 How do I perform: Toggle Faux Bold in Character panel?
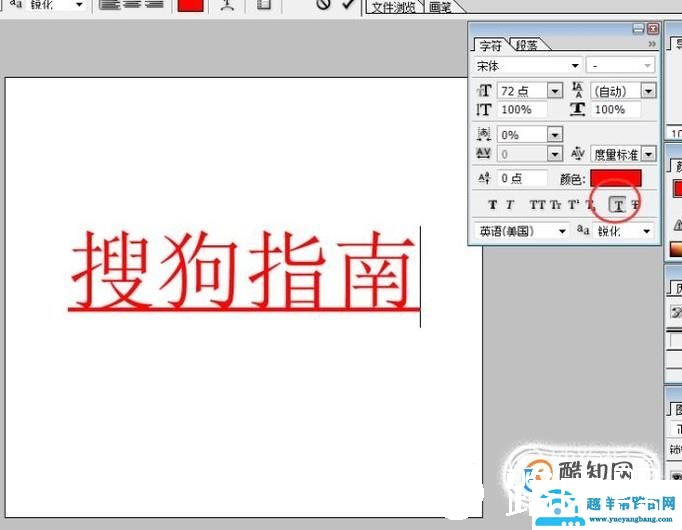[x=492, y=204]
